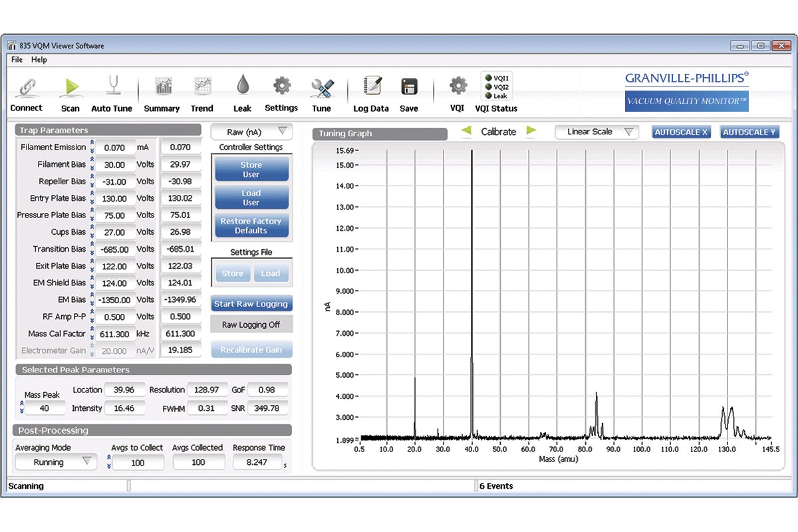Toggle Raw Logging Off
The height and width of the screenshot is (532, 798).
coord(251,325)
